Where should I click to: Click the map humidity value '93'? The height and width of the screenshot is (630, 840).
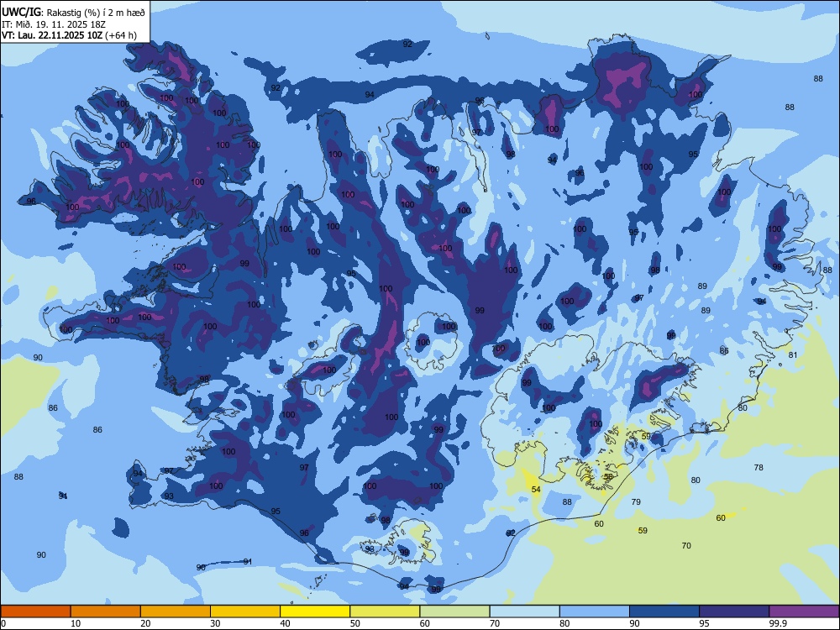pos(169,496)
